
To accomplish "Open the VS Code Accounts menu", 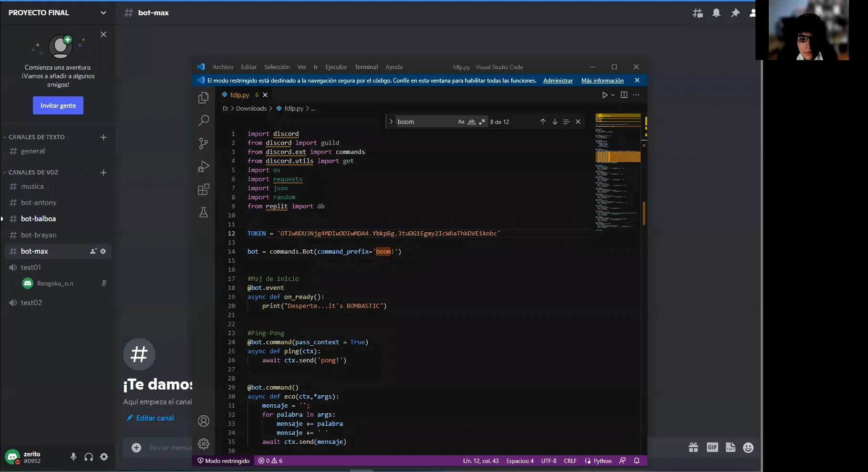I will (x=204, y=421).
